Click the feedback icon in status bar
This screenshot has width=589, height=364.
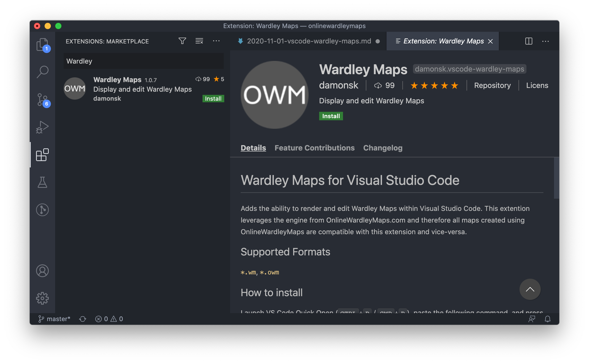click(532, 319)
